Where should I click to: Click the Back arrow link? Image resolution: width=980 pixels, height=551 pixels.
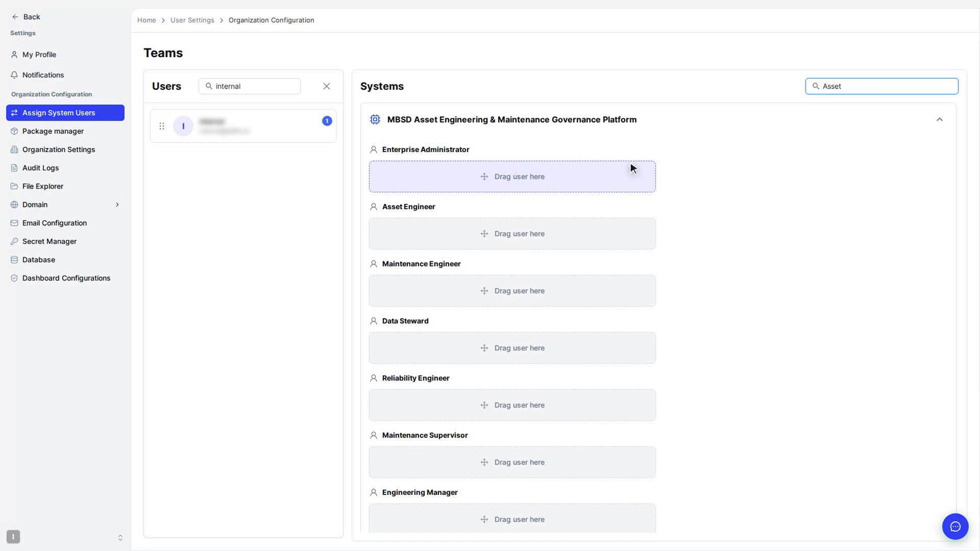26,17
